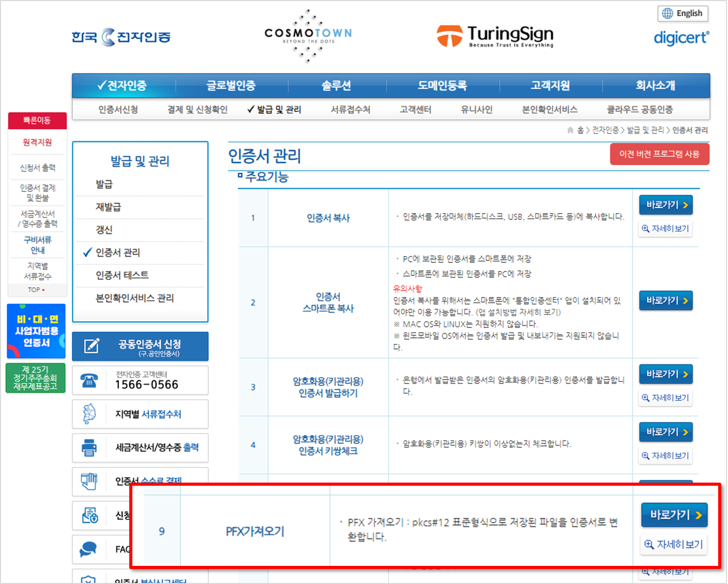This screenshot has height=584, width=728.
Task: Click the Korea map icon for 지역별 서류접수처
Action: pos(89,414)
